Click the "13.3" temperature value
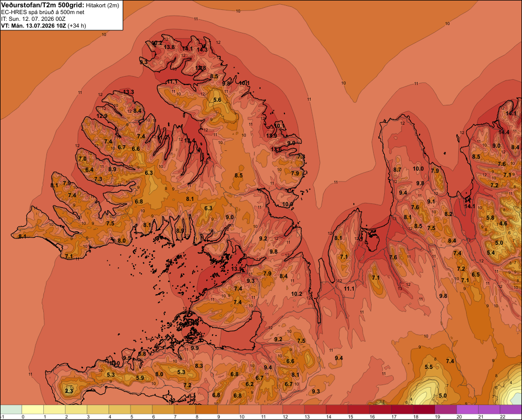Viewport: 522px width, 420px height. 128,92
